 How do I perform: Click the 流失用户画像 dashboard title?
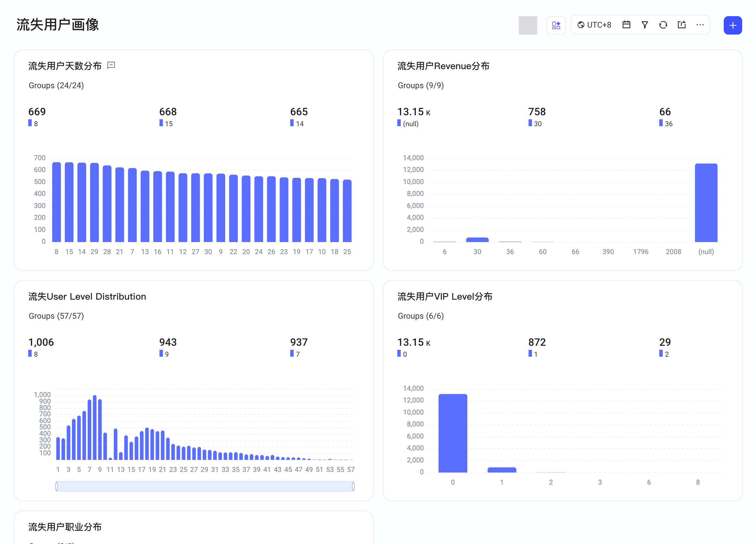57,25
